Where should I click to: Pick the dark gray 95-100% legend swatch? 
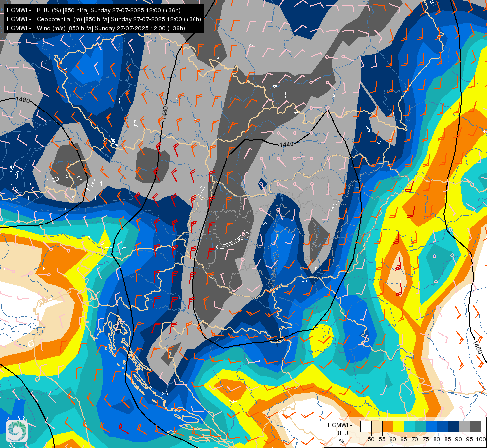475,426
